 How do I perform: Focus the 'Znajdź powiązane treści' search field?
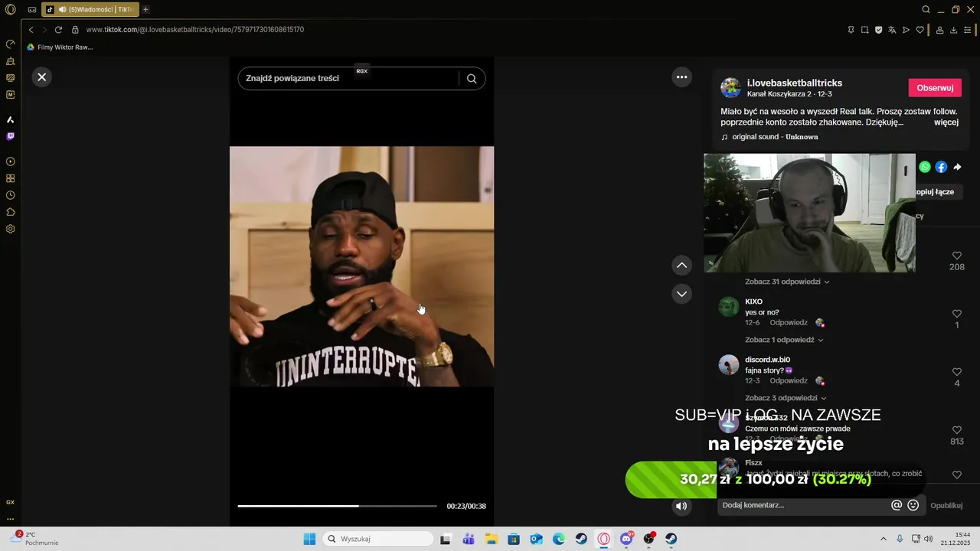click(x=348, y=78)
